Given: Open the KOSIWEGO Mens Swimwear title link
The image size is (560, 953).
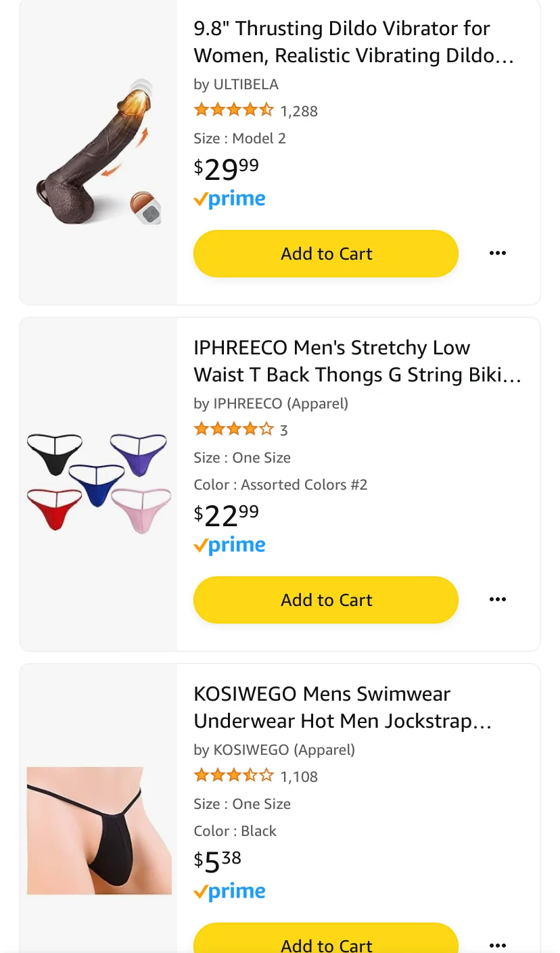Looking at the screenshot, I should click(342, 707).
